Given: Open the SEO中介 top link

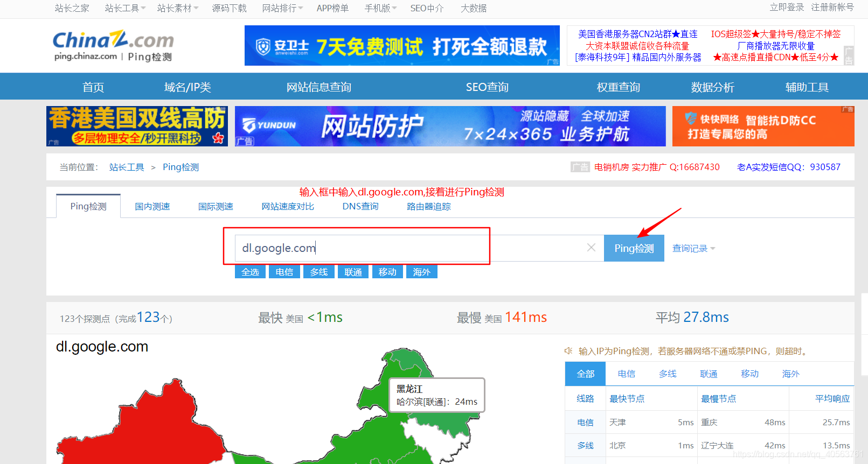Looking at the screenshot, I should click(x=427, y=8).
